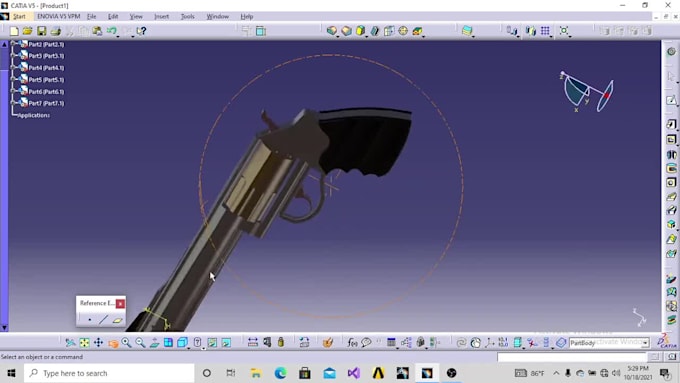Select the Point tool in Reference Elements
This screenshot has height=383, width=680.
point(90,320)
